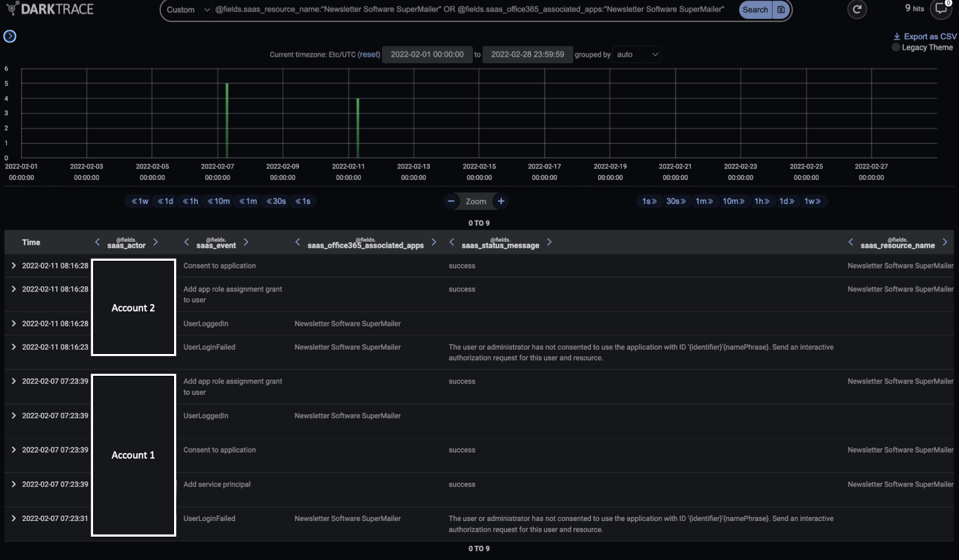Expand the 07:23:39 Add app role assignment row
The height and width of the screenshot is (560, 959).
(x=13, y=381)
